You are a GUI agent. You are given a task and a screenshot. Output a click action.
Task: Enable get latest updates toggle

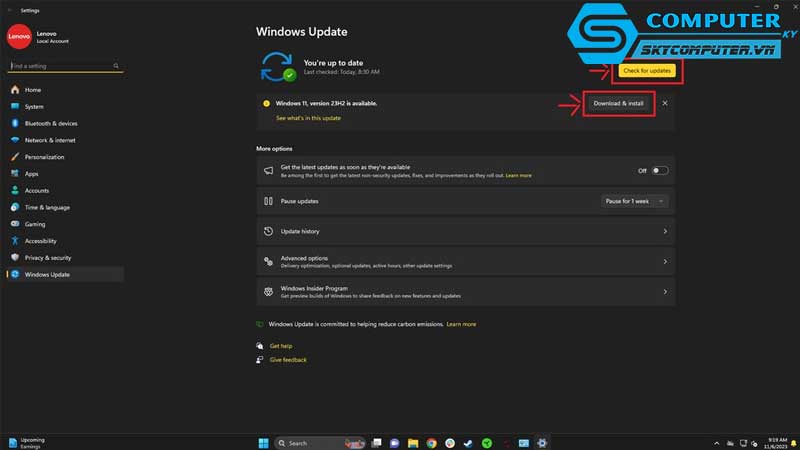tap(659, 171)
